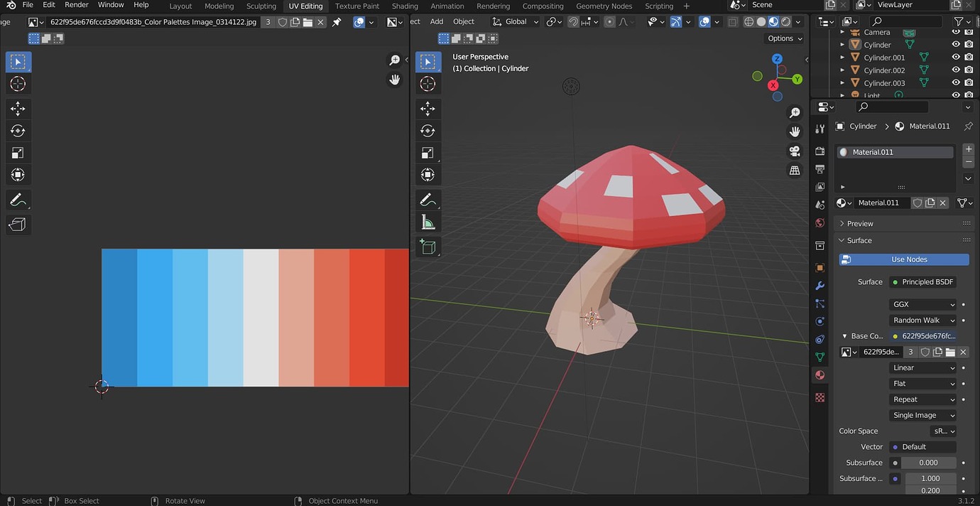Image resolution: width=980 pixels, height=506 pixels.
Task: Select the Measure tool in the 3D viewport
Action: click(428, 221)
